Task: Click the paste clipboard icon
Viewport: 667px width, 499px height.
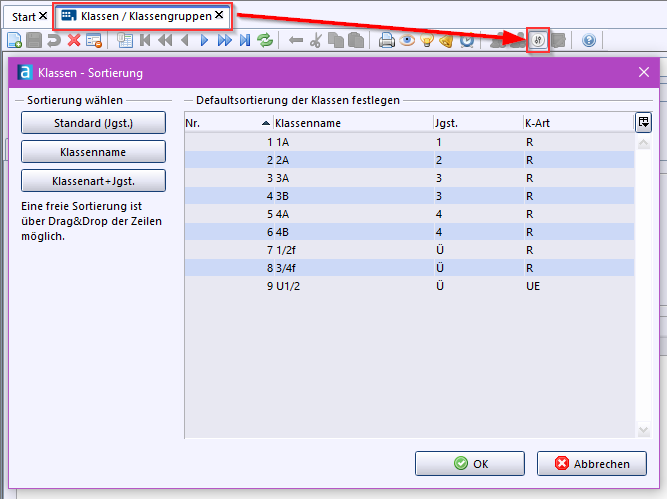Action: coord(356,40)
